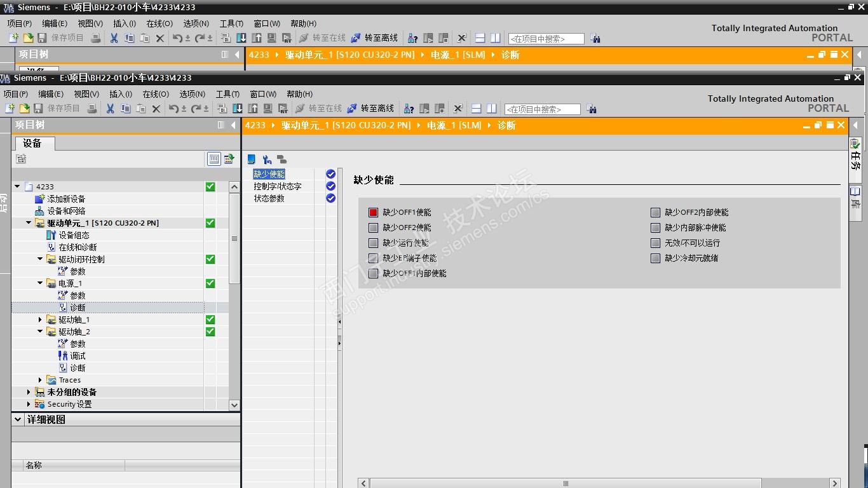The height and width of the screenshot is (488, 868).
Task: Click 驱动单元_1 [S120 CU320-2 PN] in the front window breadcrumb
Action: (346, 125)
